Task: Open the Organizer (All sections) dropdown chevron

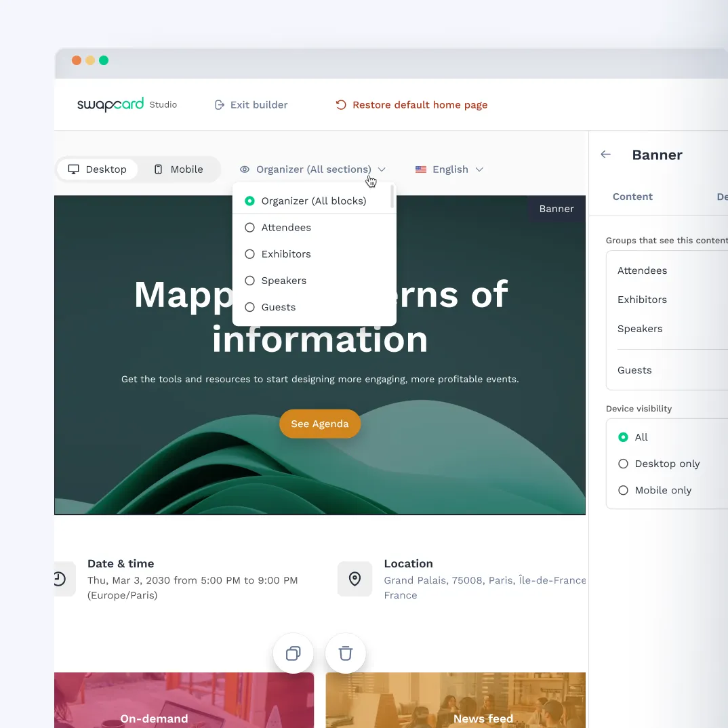Action: 382,169
